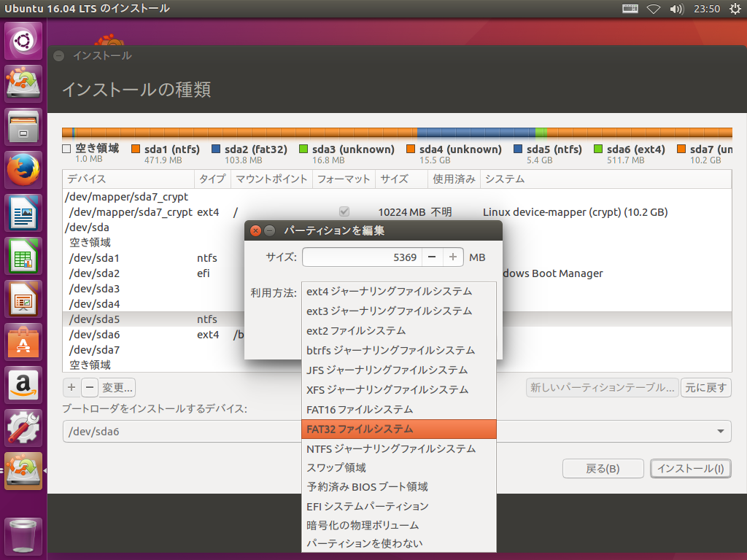Click the first Ubuntu installer launcher icon
The image size is (747, 560).
[23, 83]
